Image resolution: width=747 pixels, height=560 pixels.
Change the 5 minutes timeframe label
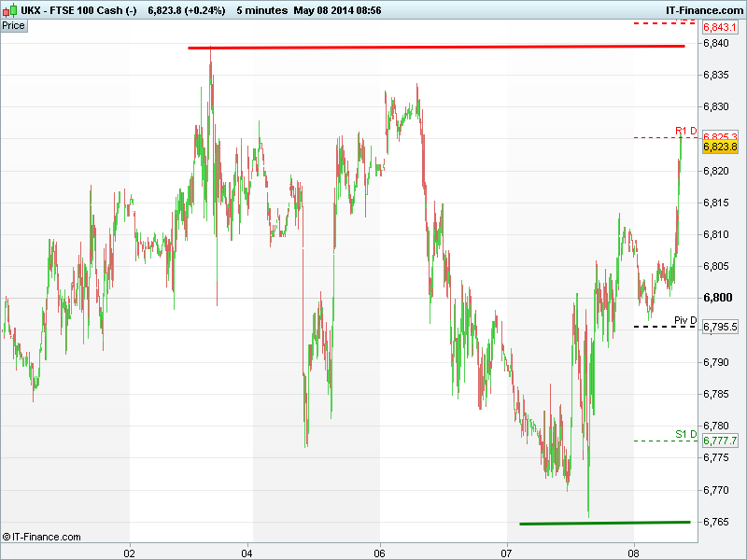[262, 10]
